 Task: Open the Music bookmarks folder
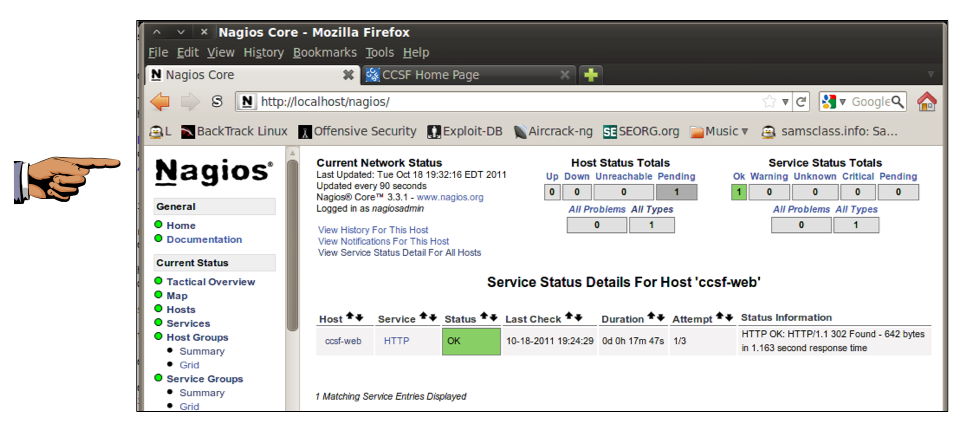point(719,131)
